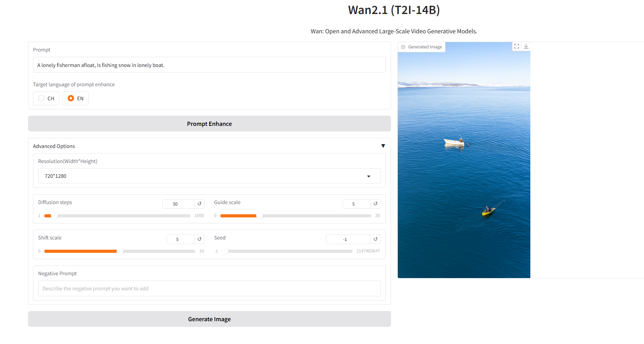Viewport: 644px width, 344px height.
Task: Focus the Prompt text field
Action: 209,65
